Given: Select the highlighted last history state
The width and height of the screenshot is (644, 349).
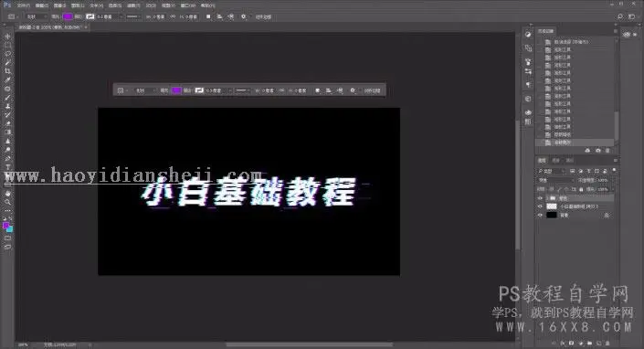Looking at the screenshot, I should [x=575, y=143].
